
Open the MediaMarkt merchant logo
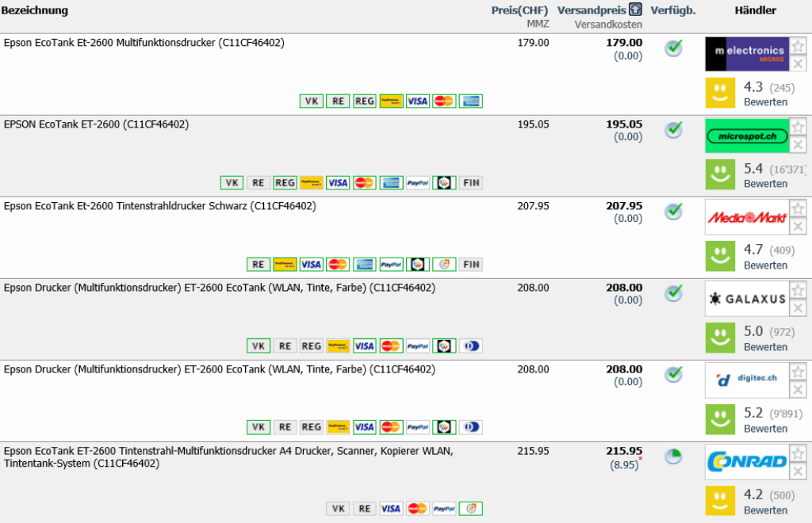(x=746, y=217)
